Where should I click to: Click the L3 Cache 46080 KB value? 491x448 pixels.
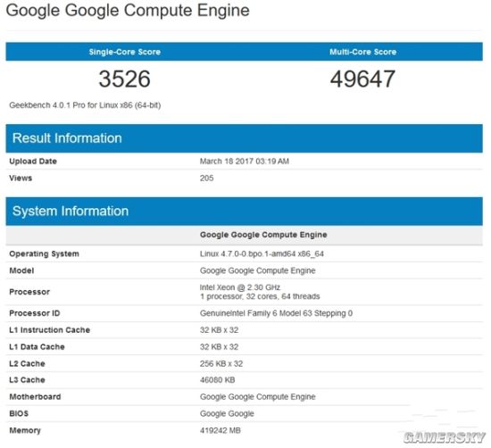point(217,380)
